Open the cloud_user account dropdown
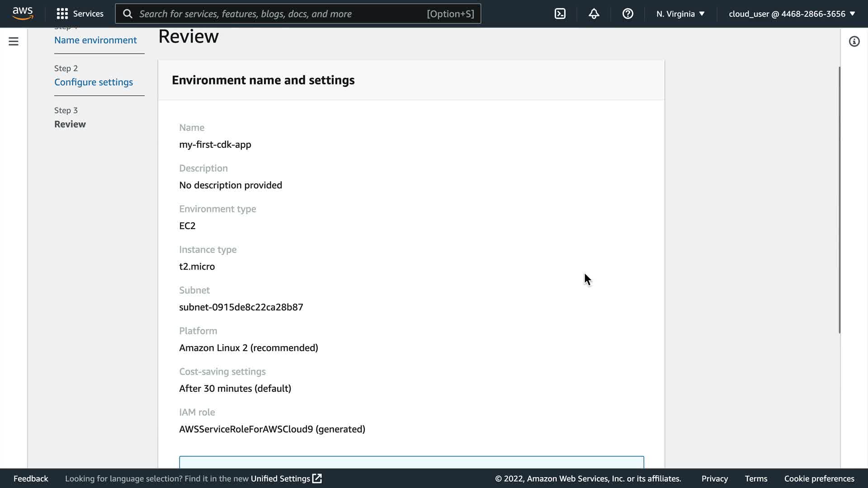Image resolution: width=868 pixels, height=488 pixels. pos(792,14)
